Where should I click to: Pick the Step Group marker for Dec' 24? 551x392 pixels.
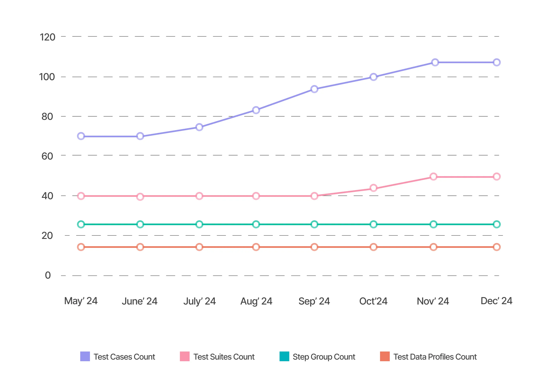(497, 224)
